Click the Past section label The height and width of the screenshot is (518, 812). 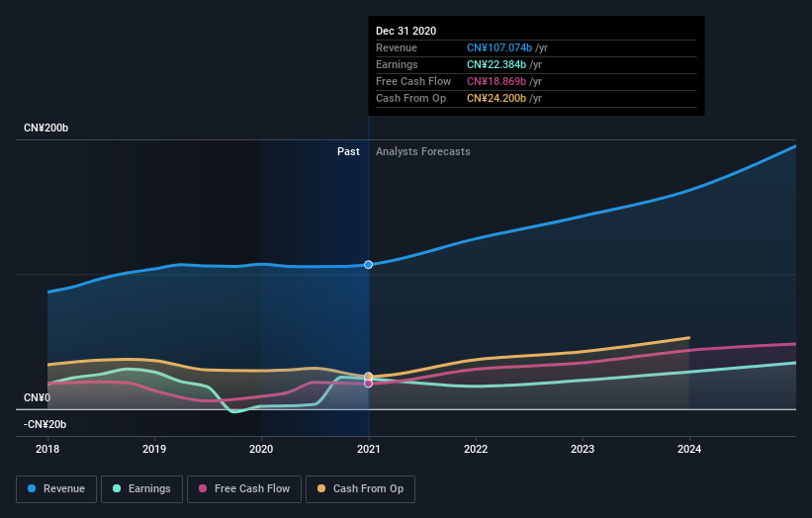[x=348, y=151]
